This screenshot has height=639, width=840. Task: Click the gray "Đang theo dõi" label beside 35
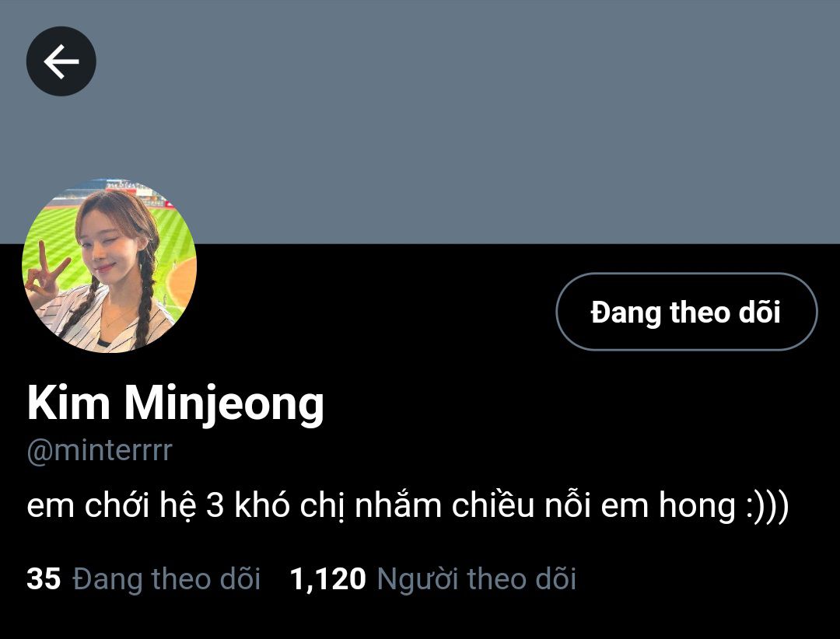pyautogui.click(x=166, y=579)
